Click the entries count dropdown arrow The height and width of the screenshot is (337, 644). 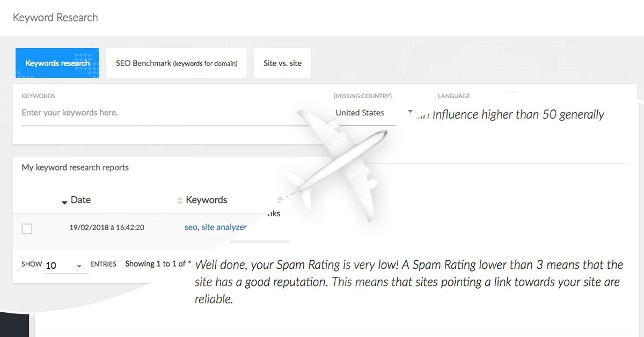pyautogui.click(x=79, y=265)
